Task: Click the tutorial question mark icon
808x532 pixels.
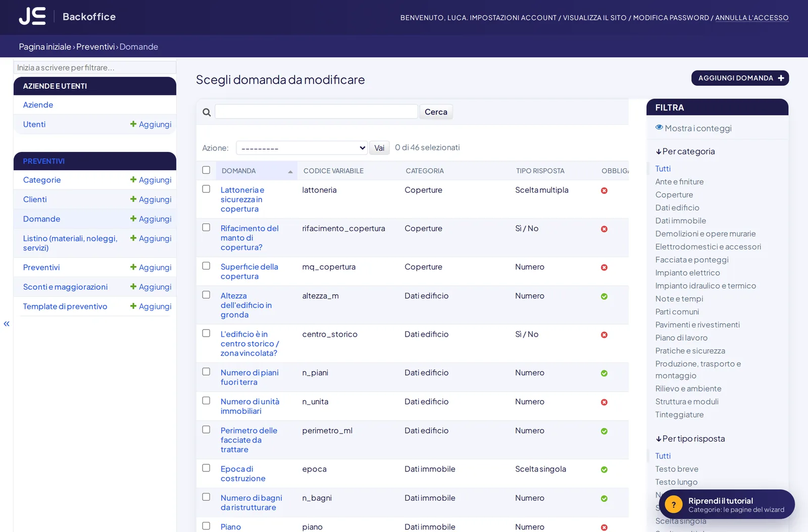Action: pos(673,504)
